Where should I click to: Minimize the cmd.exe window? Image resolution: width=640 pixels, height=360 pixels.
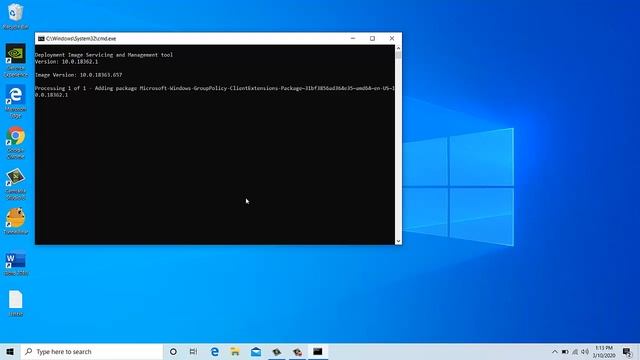click(x=353, y=38)
